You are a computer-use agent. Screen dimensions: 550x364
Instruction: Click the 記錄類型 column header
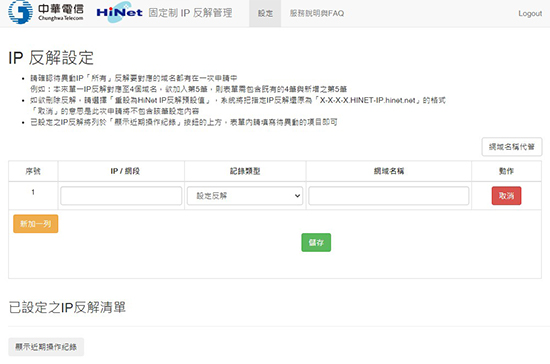(245, 171)
